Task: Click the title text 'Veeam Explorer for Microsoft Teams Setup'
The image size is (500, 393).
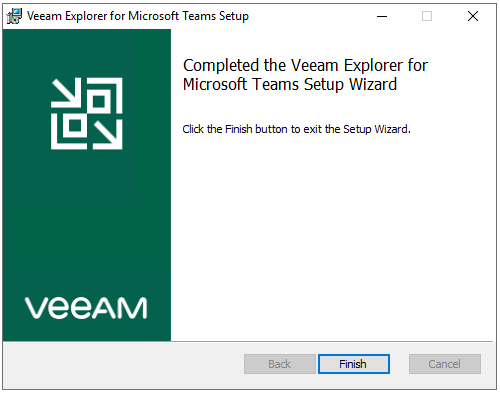Action: click(138, 16)
